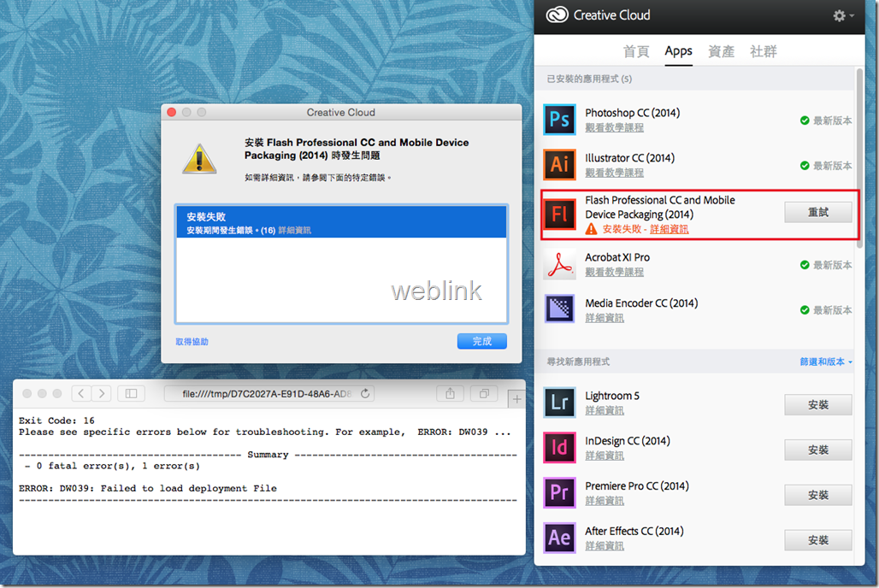Select the Apps tab
This screenshot has height=588, width=879.
(x=678, y=51)
